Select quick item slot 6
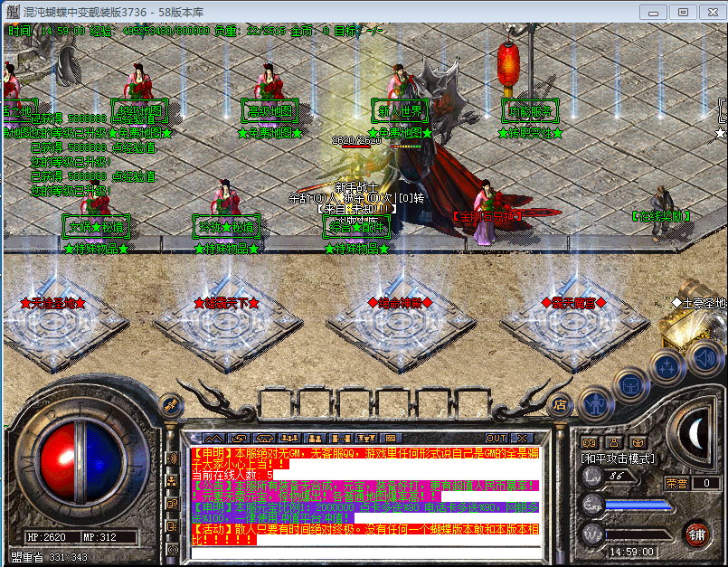Viewport: 728px width, 567px height. pos(473,403)
